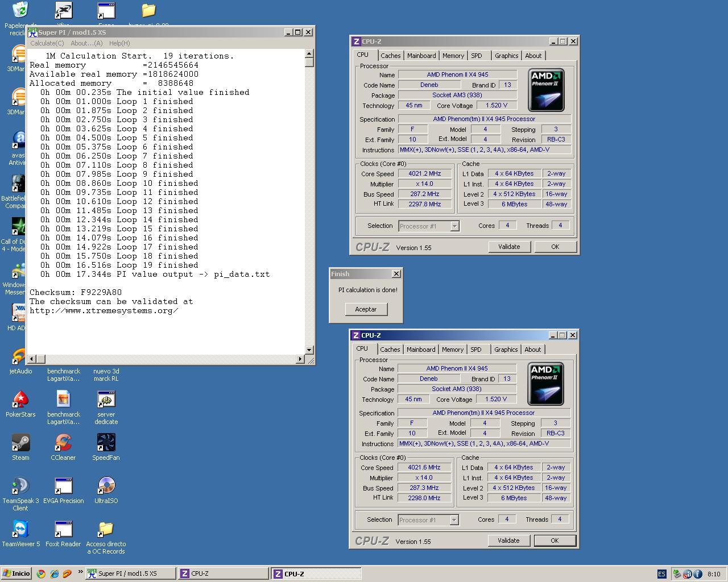Open the benchmark LagartiXa file next to PokerStars
Viewport: 728px width, 582px height.
pyautogui.click(x=63, y=400)
